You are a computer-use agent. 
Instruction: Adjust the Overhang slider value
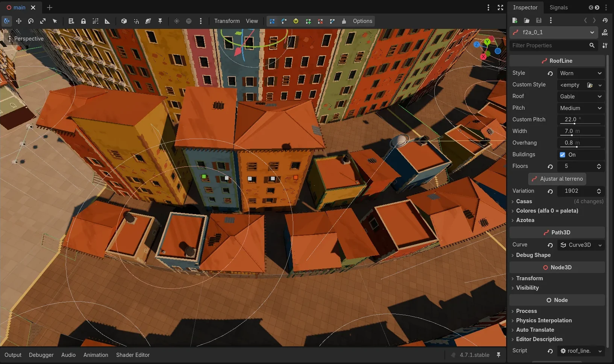581,143
